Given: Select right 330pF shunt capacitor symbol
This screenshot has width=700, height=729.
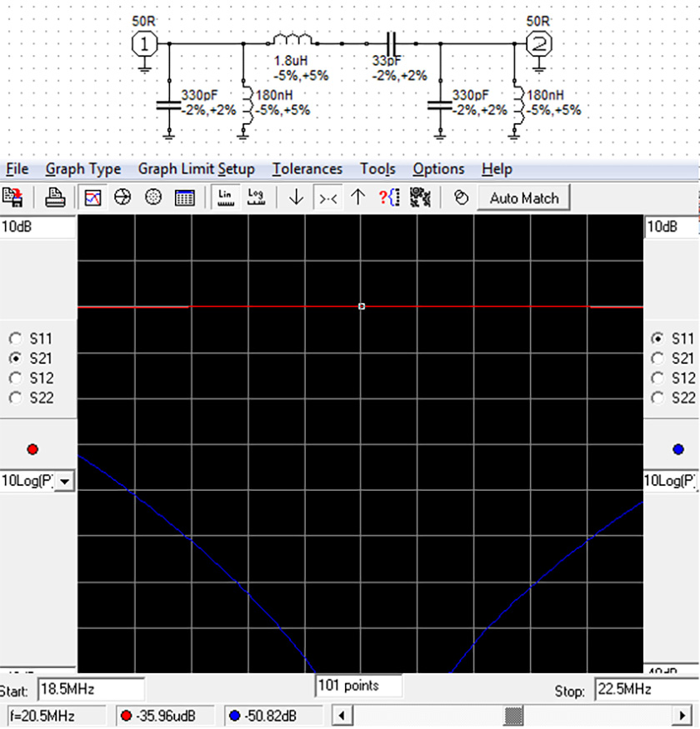Looking at the screenshot, I should coord(440,106).
